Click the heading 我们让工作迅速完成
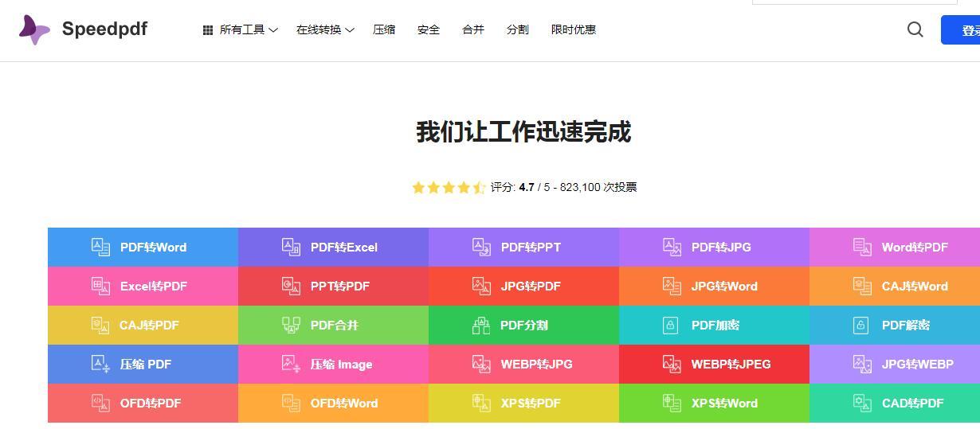Image resolution: width=980 pixels, height=429 pixels. tap(523, 132)
